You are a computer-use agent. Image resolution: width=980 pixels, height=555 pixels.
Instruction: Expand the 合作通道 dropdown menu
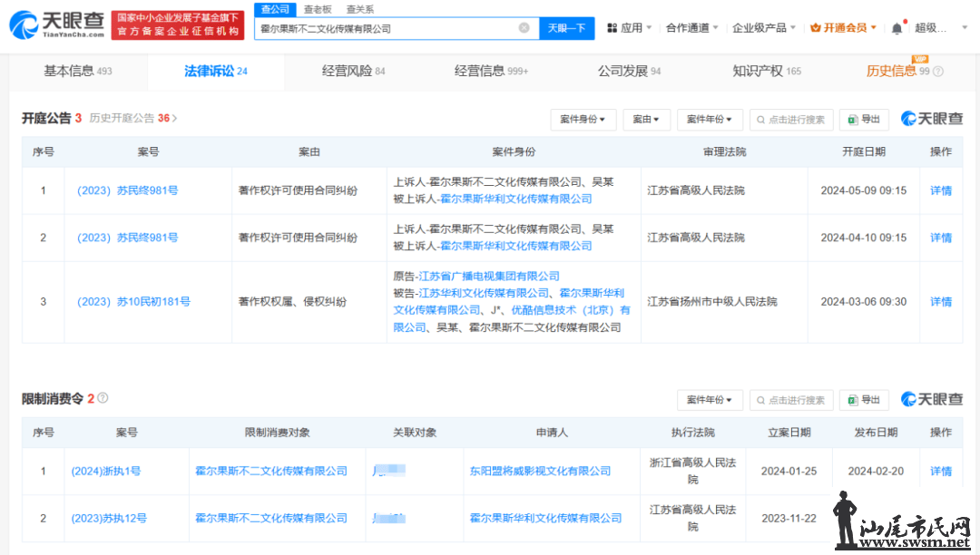point(691,28)
